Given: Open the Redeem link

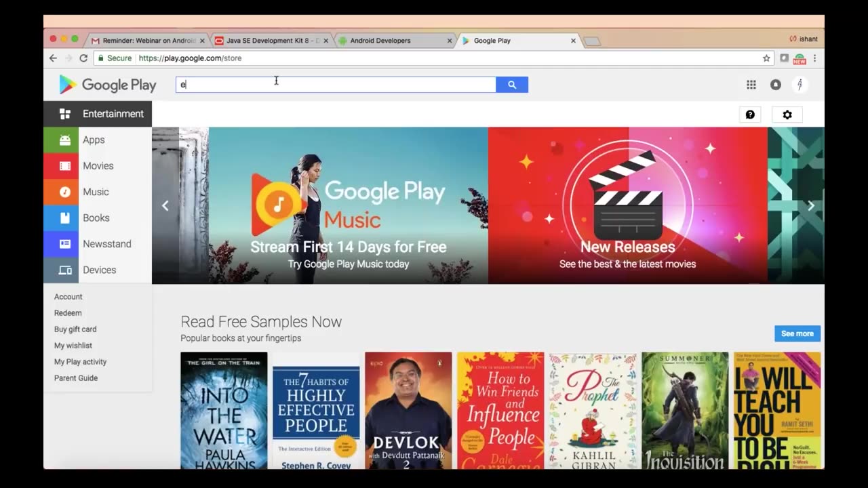Looking at the screenshot, I should point(68,313).
